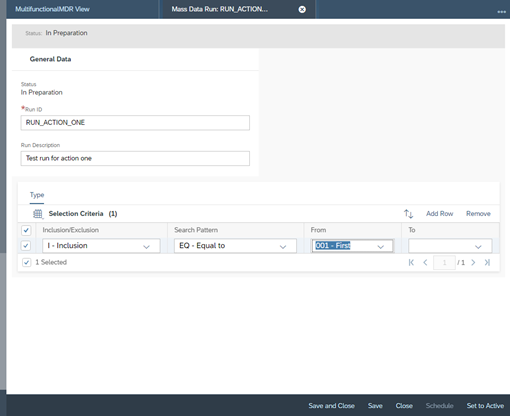Toggle the '1 Selected' checkbox
The height and width of the screenshot is (416, 510).
coord(27,262)
